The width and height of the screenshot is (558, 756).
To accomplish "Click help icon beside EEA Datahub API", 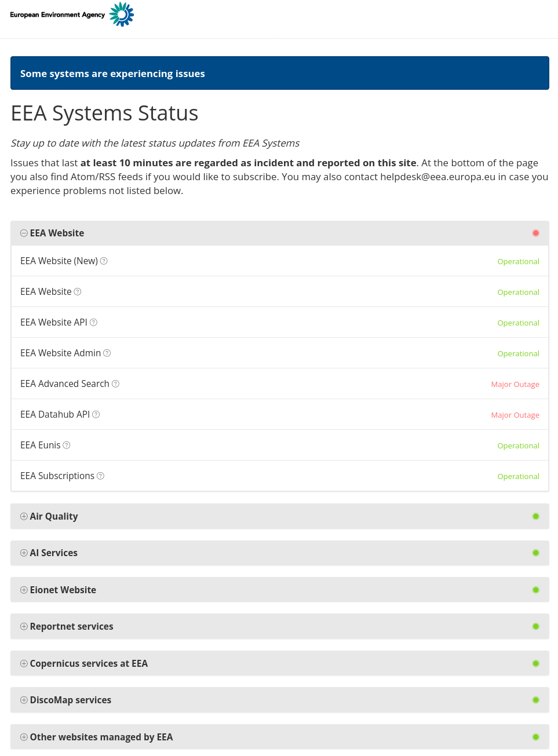I will [x=96, y=415].
